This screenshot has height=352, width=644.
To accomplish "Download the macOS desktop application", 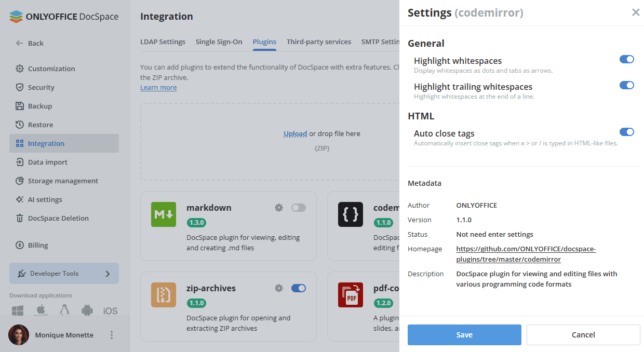I will (41, 310).
